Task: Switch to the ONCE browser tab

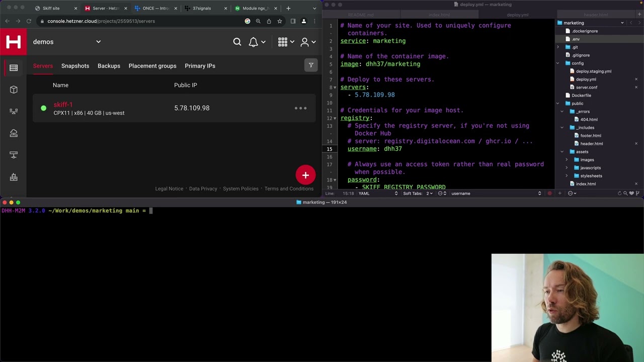Action: pos(155,8)
